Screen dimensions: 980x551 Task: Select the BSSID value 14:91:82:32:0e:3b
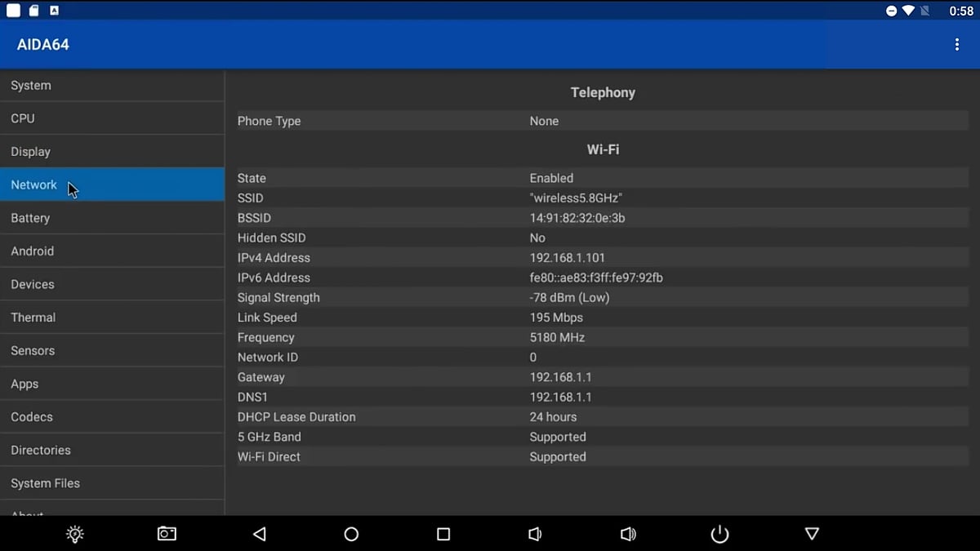coord(577,218)
